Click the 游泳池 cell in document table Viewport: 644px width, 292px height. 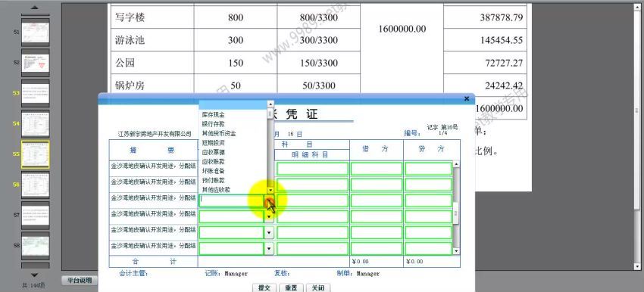[152, 40]
